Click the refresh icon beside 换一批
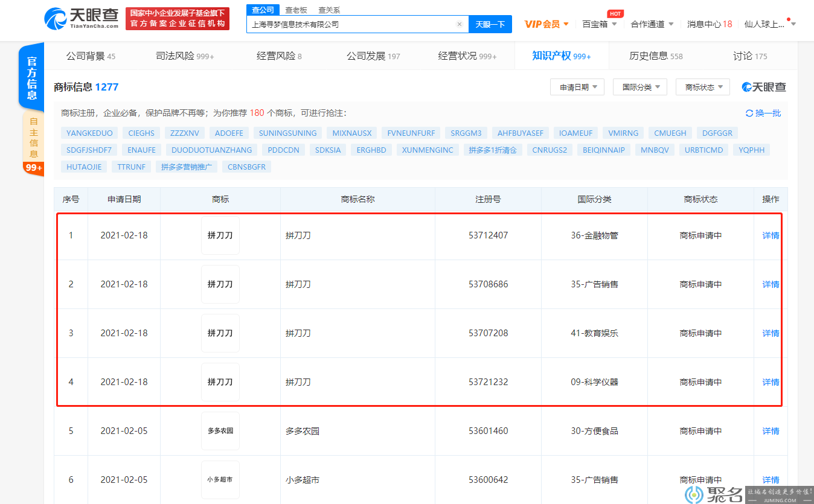The image size is (814, 504). click(x=749, y=113)
